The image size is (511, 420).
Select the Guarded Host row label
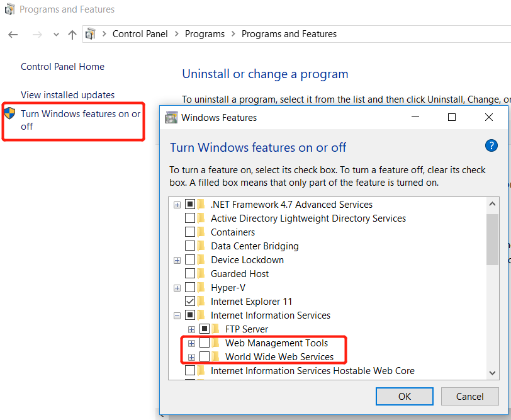click(240, 273)
